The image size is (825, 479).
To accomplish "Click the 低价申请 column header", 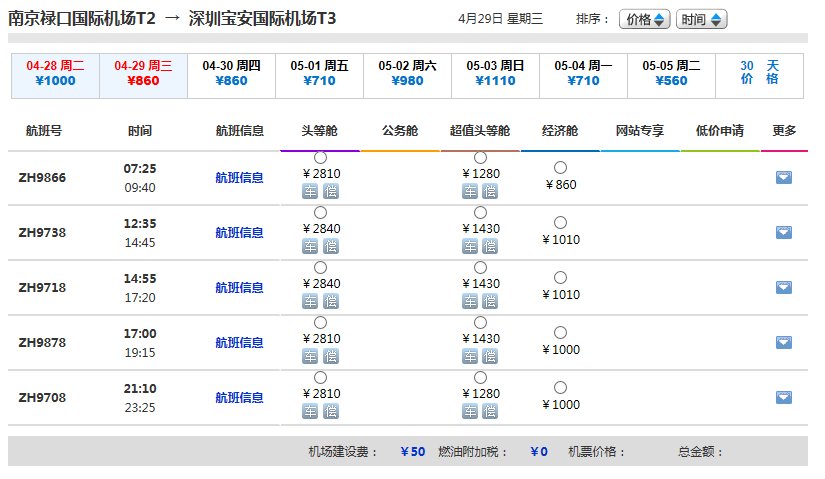I will 720,131.
